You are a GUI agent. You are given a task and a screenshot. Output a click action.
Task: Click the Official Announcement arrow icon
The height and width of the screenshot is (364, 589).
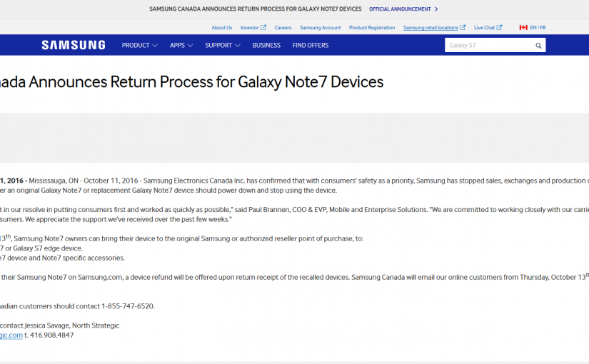[x=436, y=9]
